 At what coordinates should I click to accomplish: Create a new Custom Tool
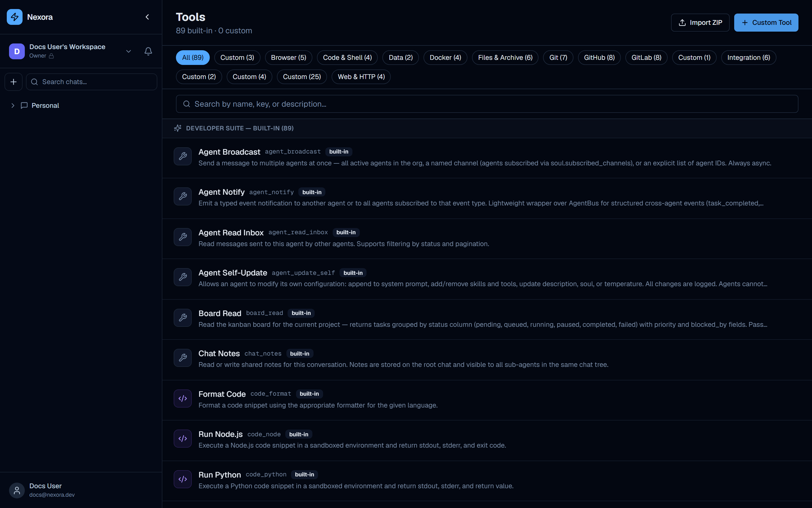pyautogui.click(x=766, y=23)
